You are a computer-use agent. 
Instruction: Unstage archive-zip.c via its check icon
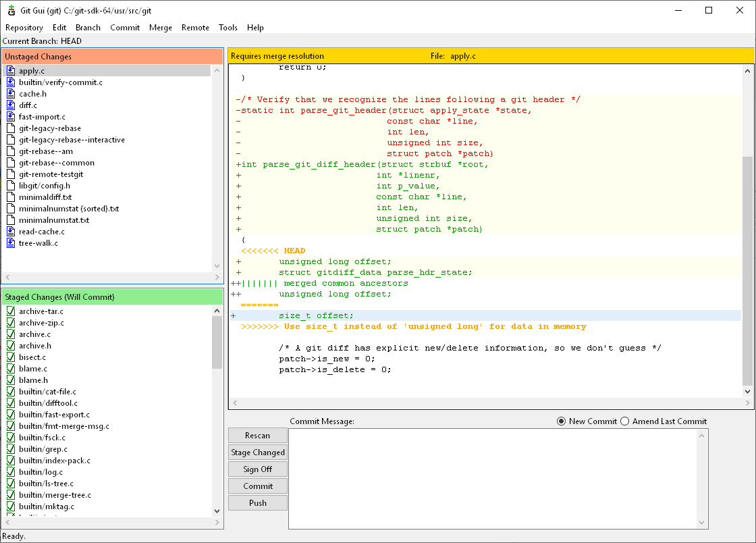click(11, 323)
